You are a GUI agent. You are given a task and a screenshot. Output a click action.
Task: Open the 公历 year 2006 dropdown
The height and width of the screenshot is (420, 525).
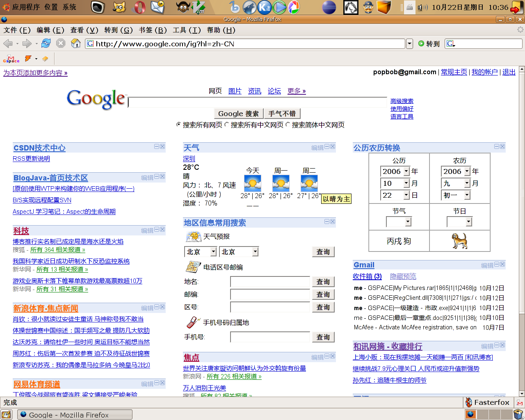coord(406,171)
